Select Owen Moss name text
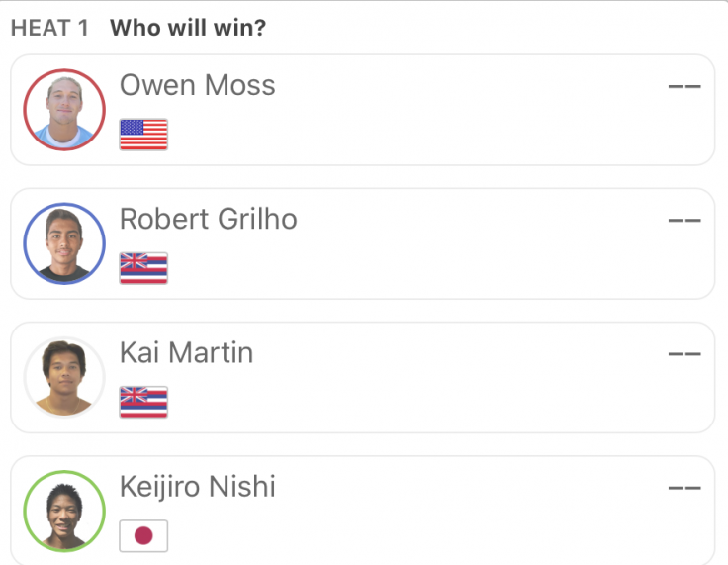The width and height of the screenshot is (728, 565). click(198, 85)
